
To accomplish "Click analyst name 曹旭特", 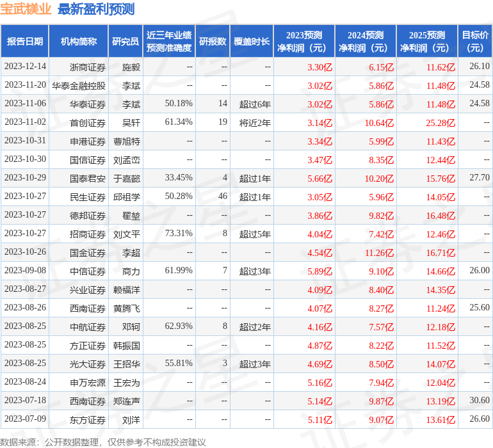I will pyautogui.click(x=127, y=141).
